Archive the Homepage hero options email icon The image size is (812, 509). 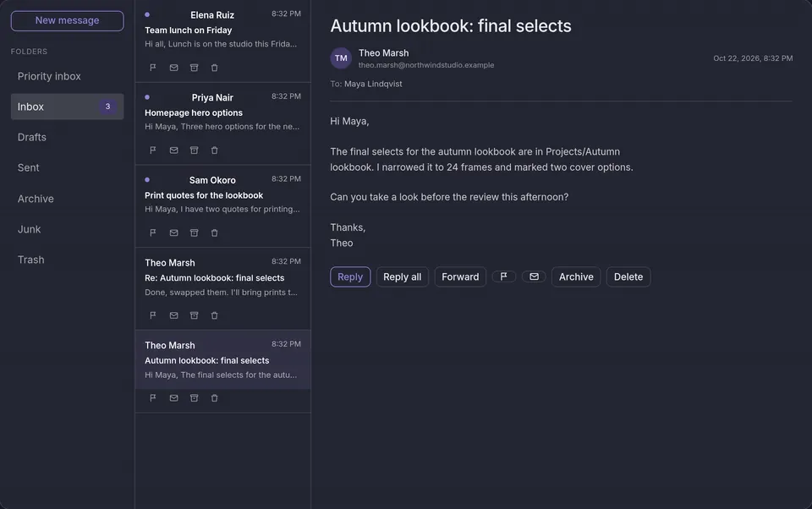click(195, 151)
